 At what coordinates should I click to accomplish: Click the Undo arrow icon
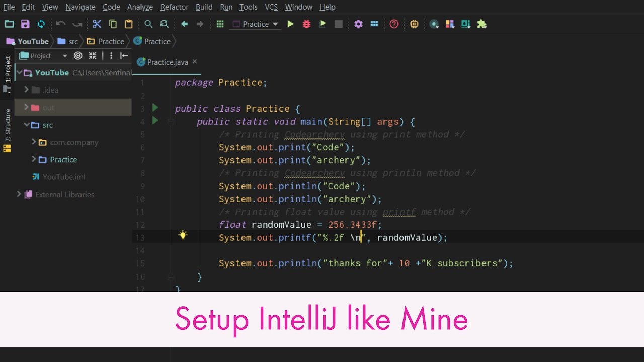[61, 24]
